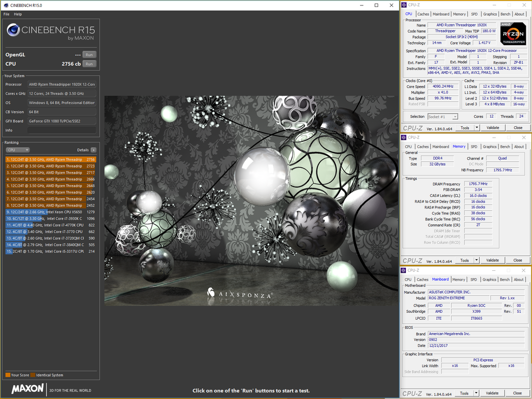This screenshot has height=399, width=532.
Task: Open the Bench tab in top CPU-Z window
Action: [x=505, y=14]
